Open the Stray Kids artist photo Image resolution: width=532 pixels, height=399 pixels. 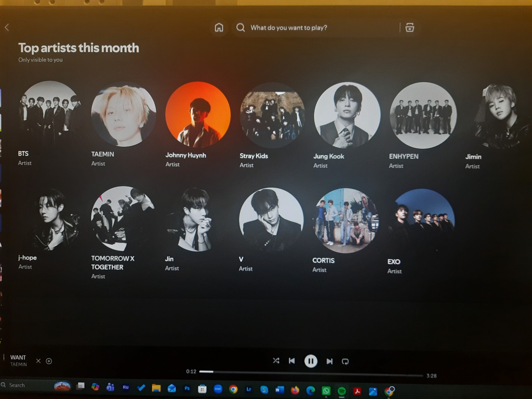(x=272, y=115)
